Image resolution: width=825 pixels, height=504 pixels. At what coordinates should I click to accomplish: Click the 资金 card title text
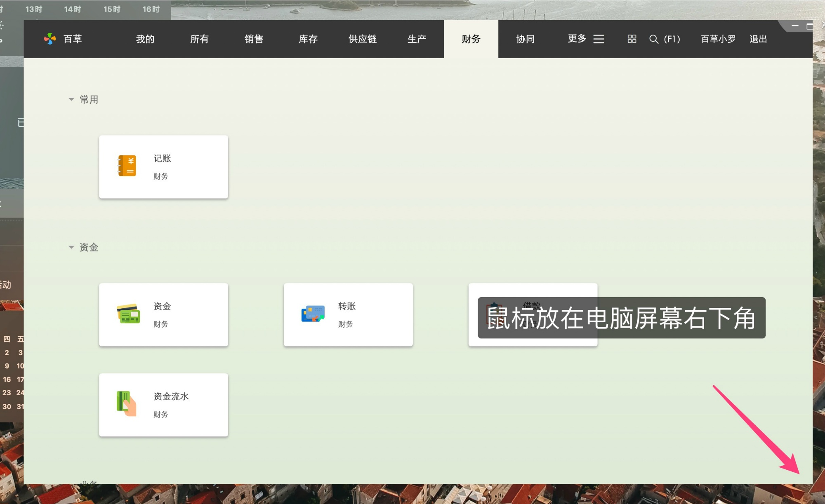click(162, 306)
